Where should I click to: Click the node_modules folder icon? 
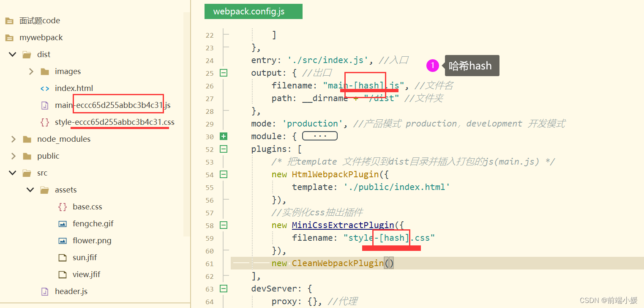27,139
